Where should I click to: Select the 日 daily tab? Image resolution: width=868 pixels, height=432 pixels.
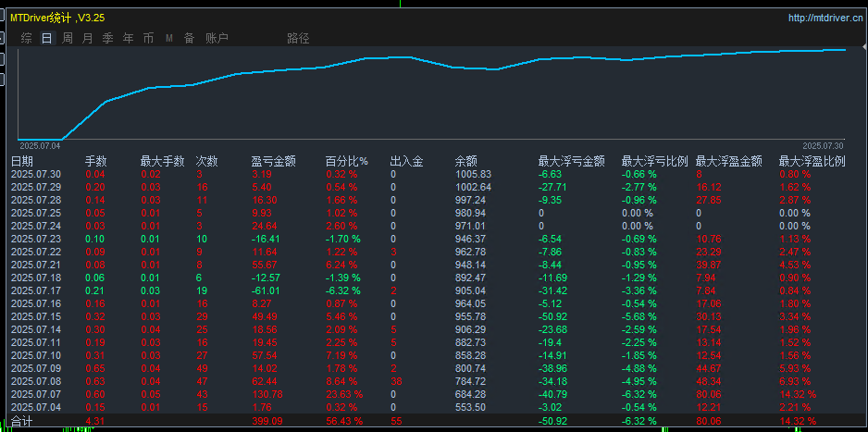(x=47, y=38)
